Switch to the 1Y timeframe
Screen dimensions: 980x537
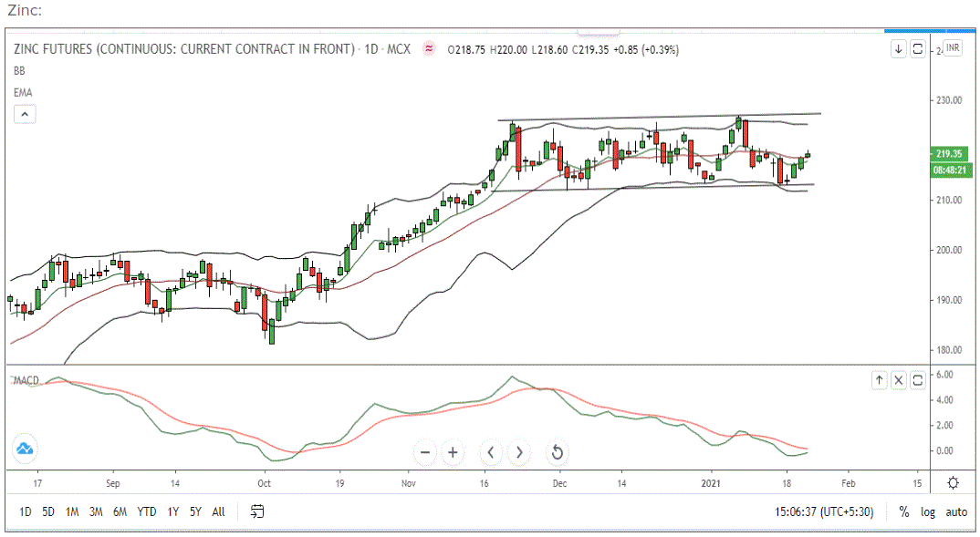point(172,511)
